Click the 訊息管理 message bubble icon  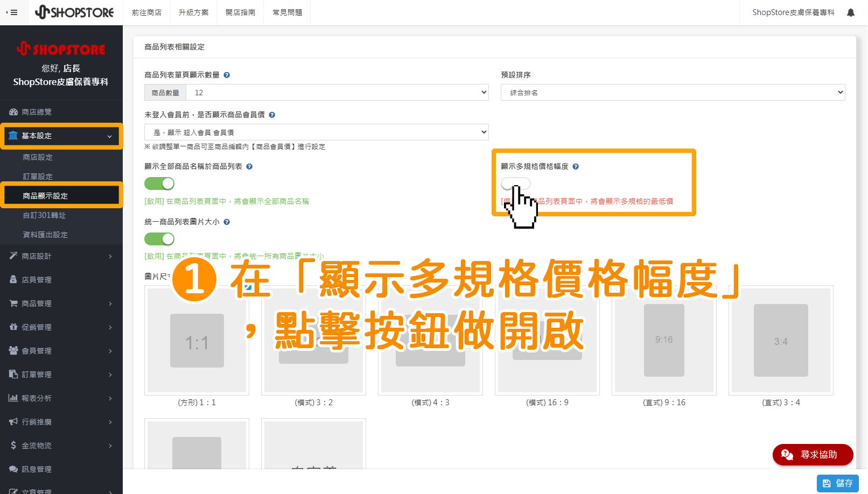pyautogui.click(x=13, y=469)
